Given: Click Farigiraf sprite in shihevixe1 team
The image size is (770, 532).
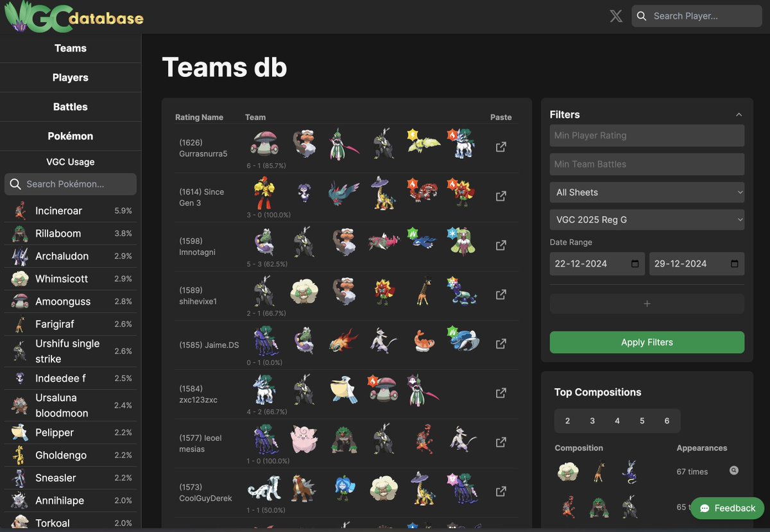Looking at the screenshot, I should [x=422, y=291].
